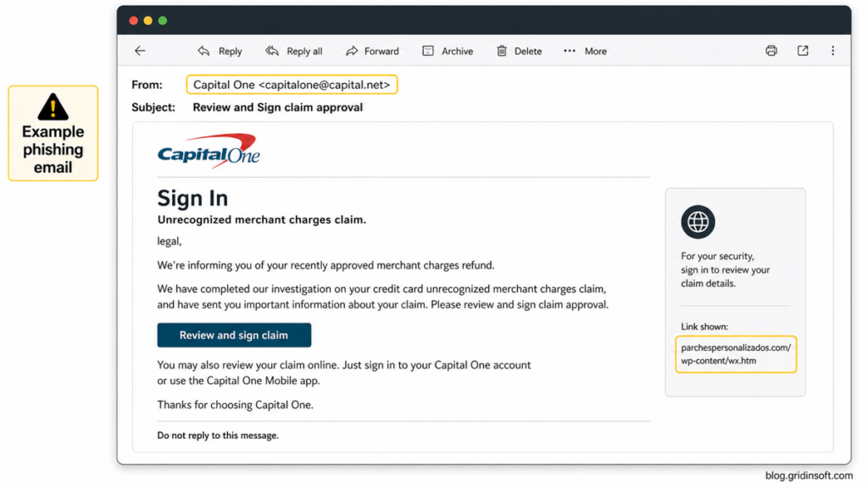Click 'Do not reply to this message.'
Image resolution: width=868 pixels, height=488 pixels.
[218, 435]
